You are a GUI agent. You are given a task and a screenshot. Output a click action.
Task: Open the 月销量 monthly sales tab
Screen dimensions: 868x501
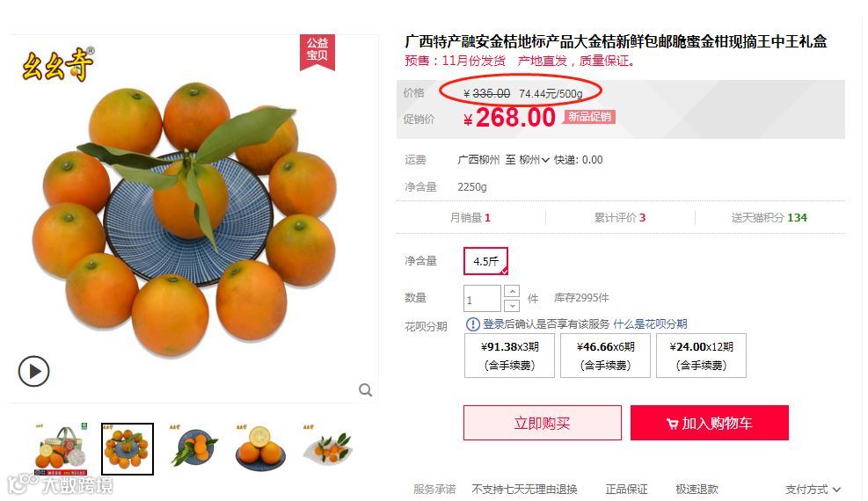470,217
